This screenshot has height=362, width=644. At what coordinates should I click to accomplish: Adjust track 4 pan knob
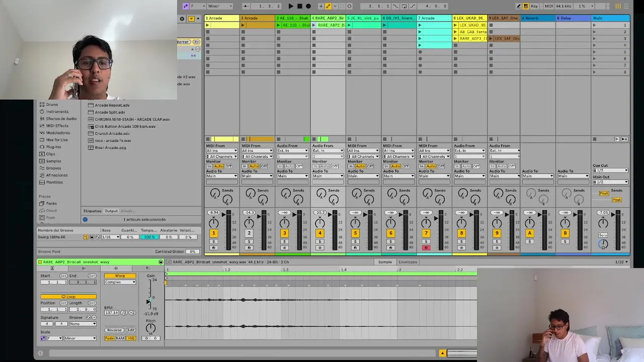tap(320, 223)
